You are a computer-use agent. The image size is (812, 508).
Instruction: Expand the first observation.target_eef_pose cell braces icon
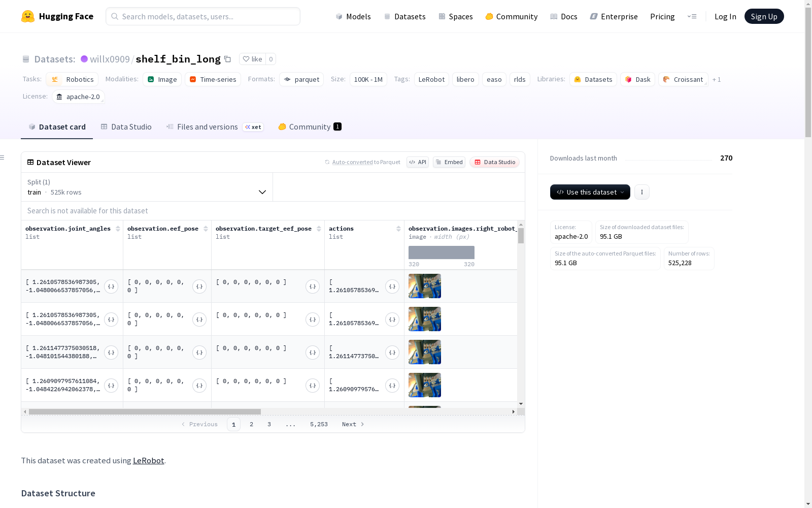pos(313,287)
